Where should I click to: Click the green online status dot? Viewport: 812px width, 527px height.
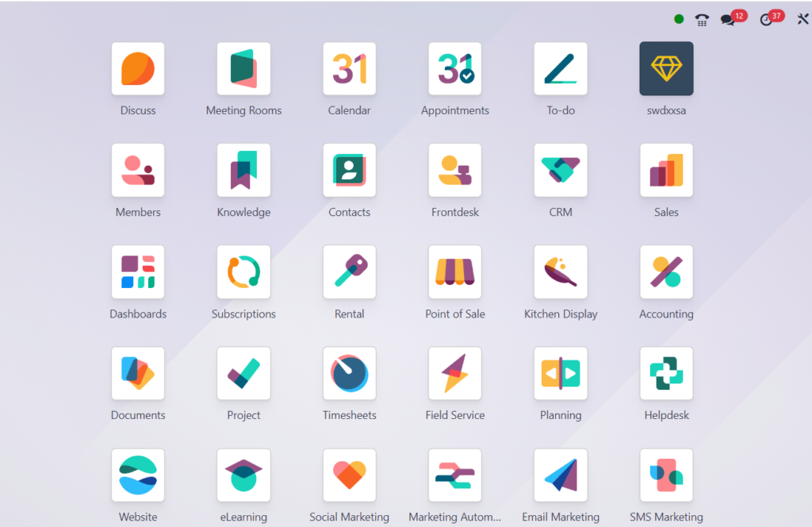click(679, 20)
